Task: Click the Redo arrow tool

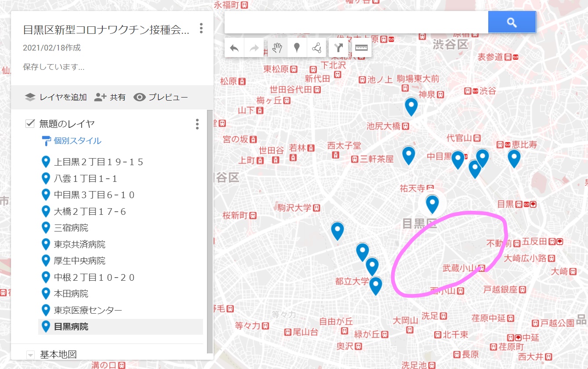Action: pyautogui.click(x=254, y=48)
